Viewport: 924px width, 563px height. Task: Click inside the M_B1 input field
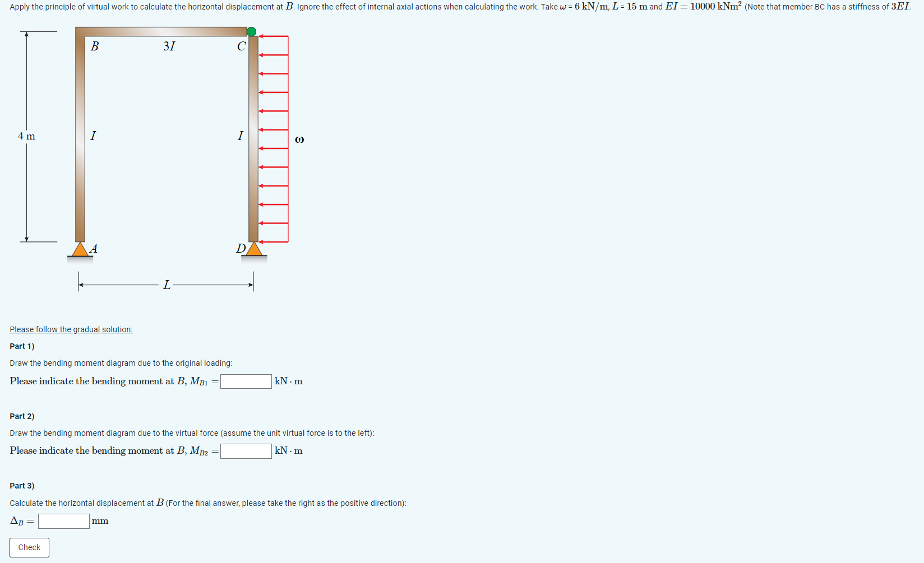[246, 381]
